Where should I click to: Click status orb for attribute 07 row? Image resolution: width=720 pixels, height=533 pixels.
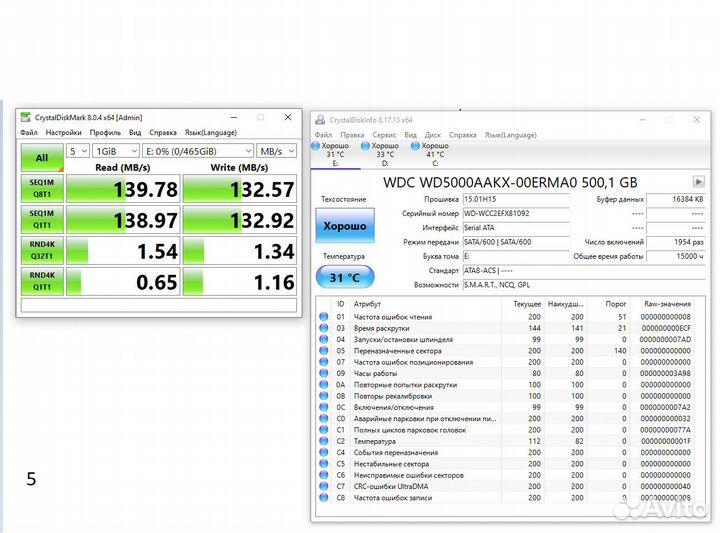click(x=324, y=362)
